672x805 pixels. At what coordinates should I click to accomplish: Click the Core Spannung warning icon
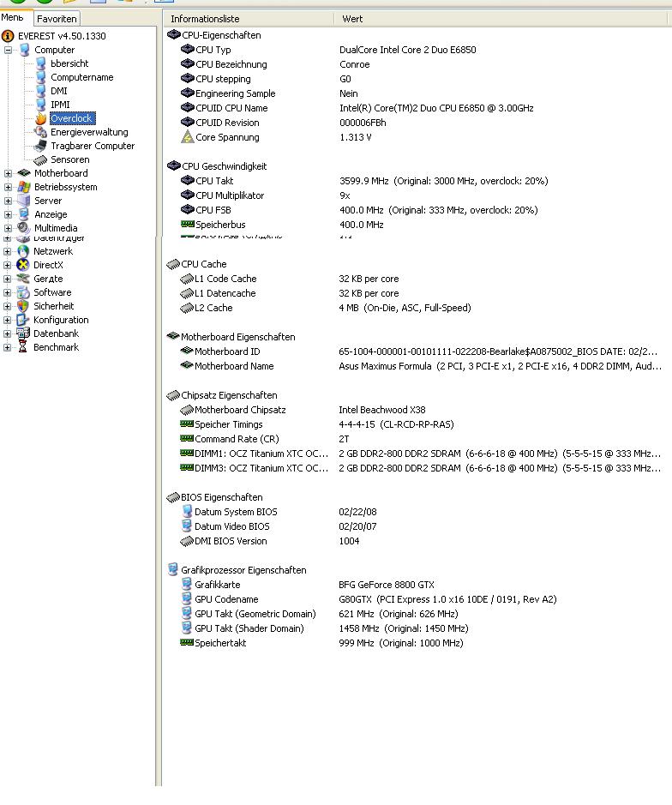click(188, 137)
